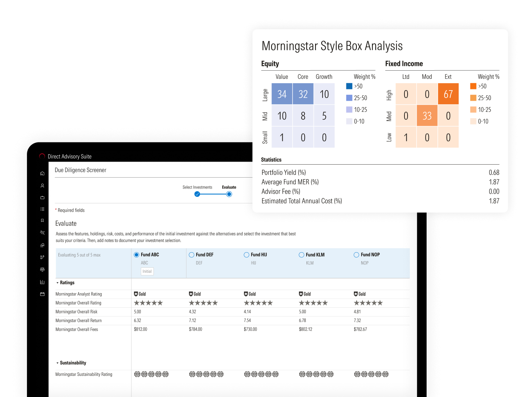This screenshot has height=397, width=532.
Task: Click the five-star overall rating for Fund ABC
Action: [148, 303]
